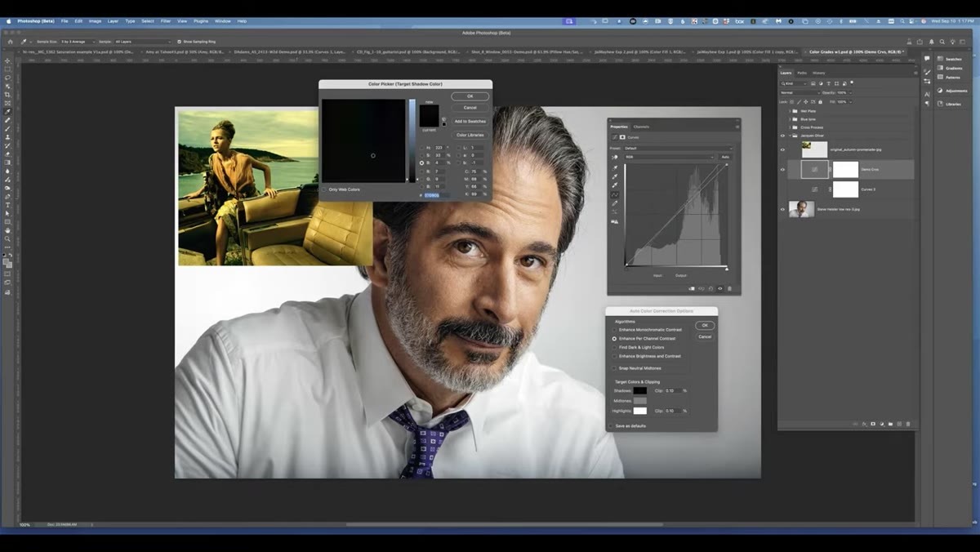Check Only Web Colors
This screenshot has width=980, height=552.
tap(324, 189)
